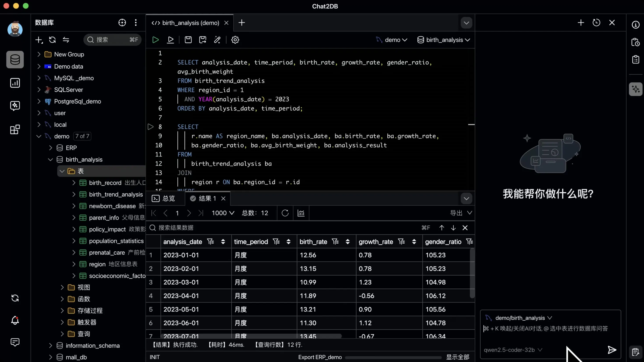Click the sync icon in left sidebar bottom
The height and width of the screenshot is (362, 644).
(x=15, y=298)
